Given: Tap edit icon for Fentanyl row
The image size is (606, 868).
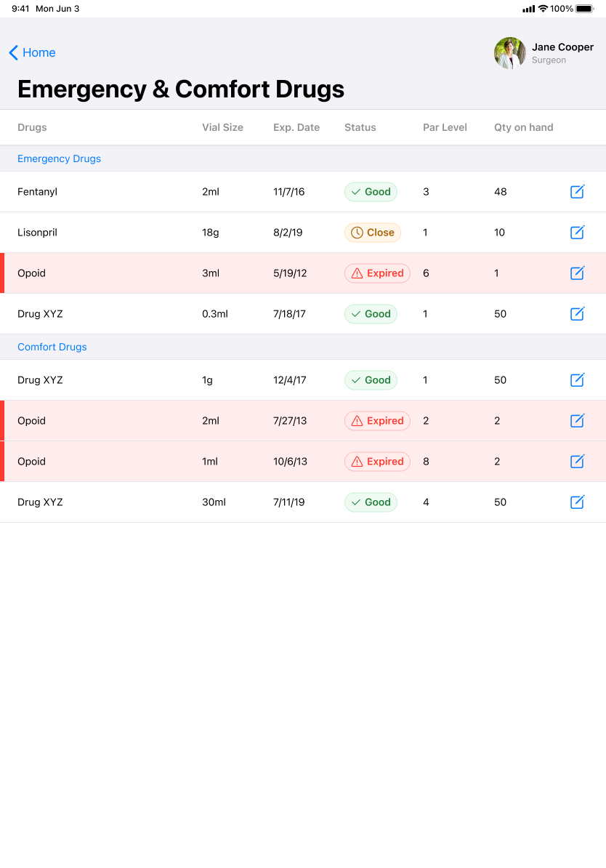Looking at the screenshot, I should [577, 192].
